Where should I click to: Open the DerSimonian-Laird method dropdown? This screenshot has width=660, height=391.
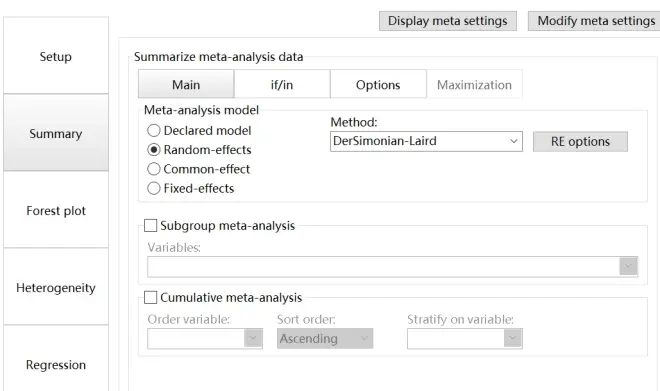click(x=426, y=141)
